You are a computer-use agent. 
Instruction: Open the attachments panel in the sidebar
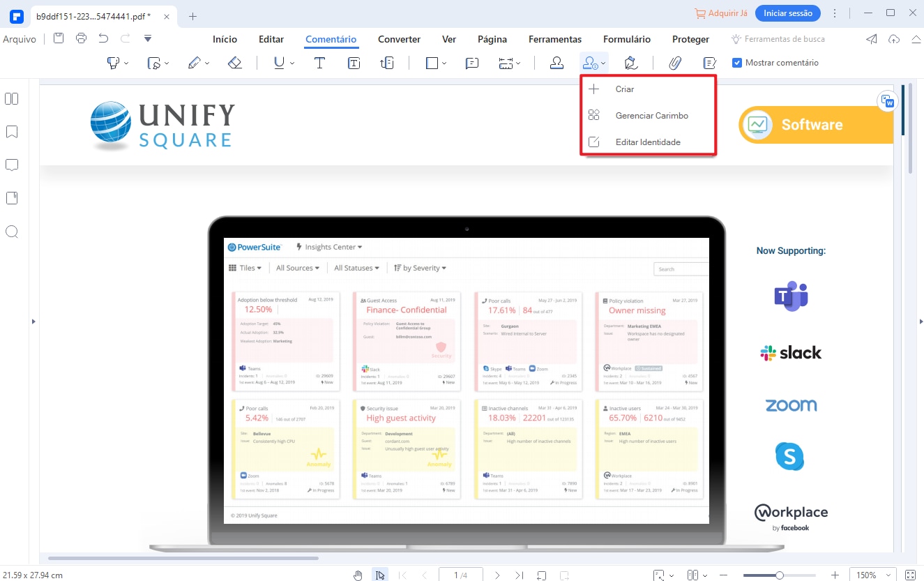coord(11,198)
